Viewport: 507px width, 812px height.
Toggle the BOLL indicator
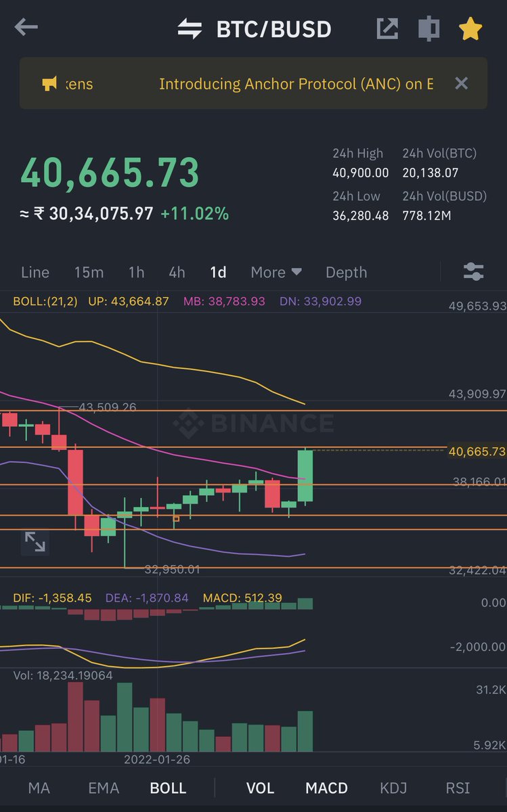click(x=168, y=788)
